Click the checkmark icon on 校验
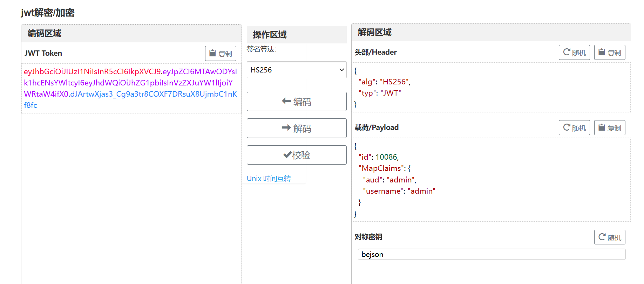The width and height of the screenshot is (644, 284). tap(287, 154)
